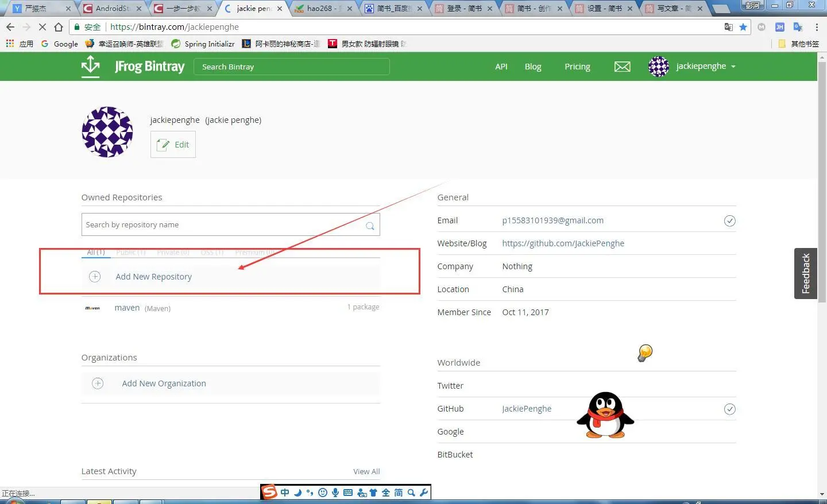Click the wrench settings icon in Sogou bar
Image resolution: width=827 pixels, height=504 pixels.
pyautogui.click(x=424, y=493)
